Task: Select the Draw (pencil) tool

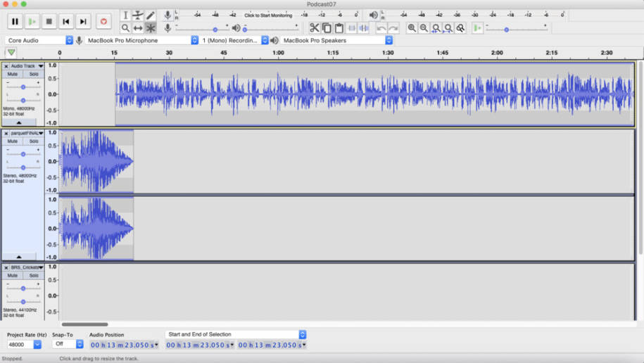Action: coord(151,15)
